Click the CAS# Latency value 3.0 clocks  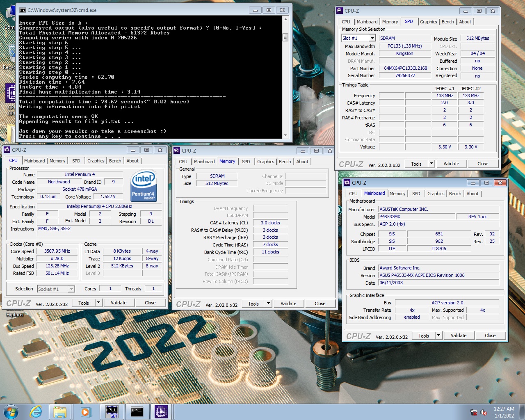coord(271,223)
